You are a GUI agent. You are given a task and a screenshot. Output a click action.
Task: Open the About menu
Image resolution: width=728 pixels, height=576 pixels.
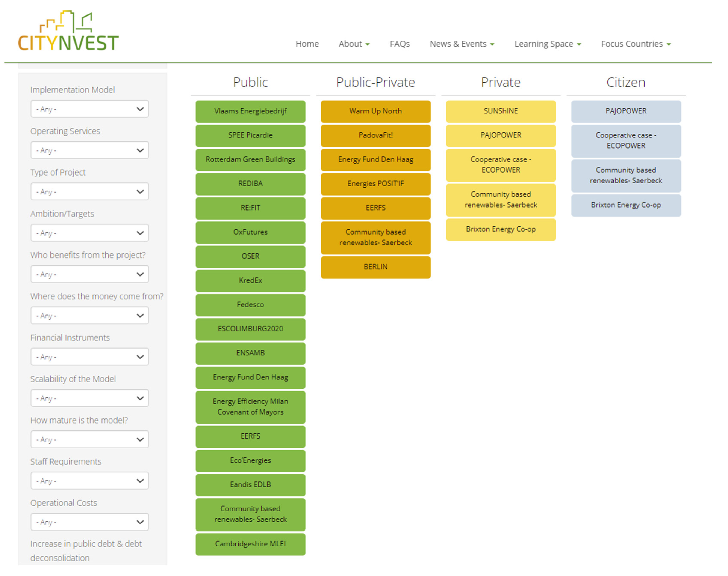[354, 44]
